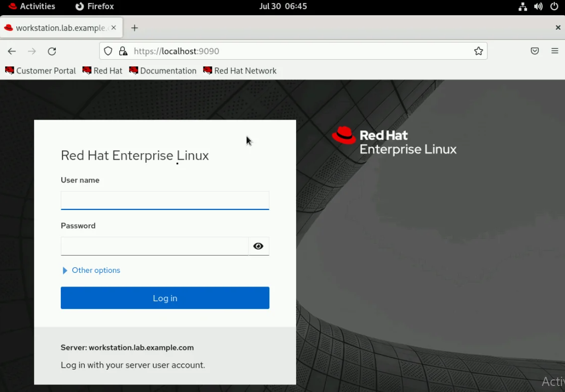Reload the page
Screen dimensions: 565x392
coord(52,51)
